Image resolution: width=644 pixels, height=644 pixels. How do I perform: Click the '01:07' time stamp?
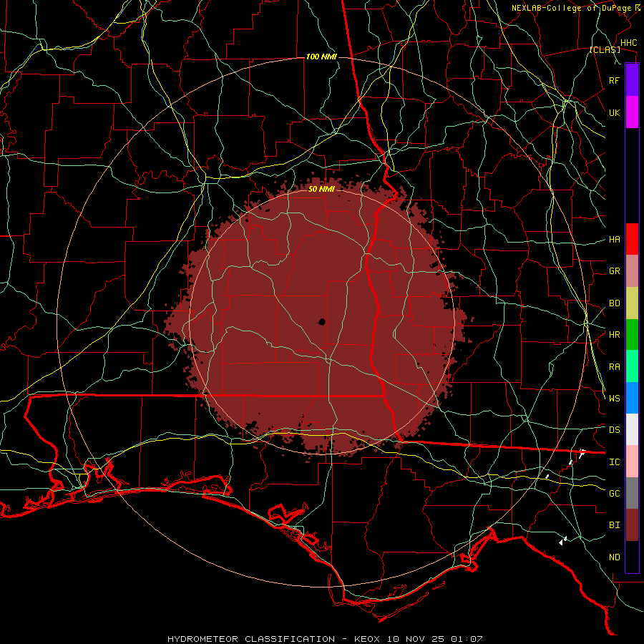pos(467,639)
